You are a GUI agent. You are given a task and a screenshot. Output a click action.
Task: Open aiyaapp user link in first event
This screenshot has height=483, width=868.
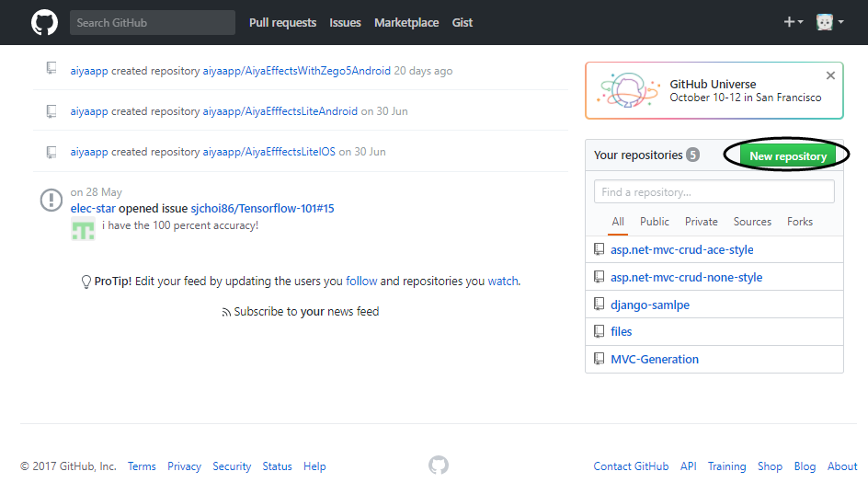(89, 71)
